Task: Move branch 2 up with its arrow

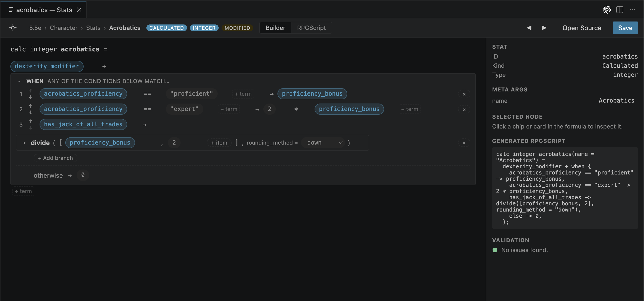Action: [30, 106]
